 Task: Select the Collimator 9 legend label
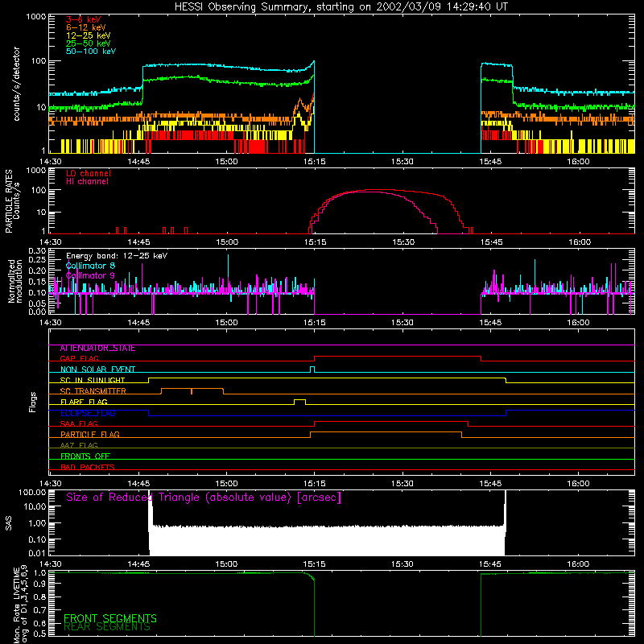(90, 275)
